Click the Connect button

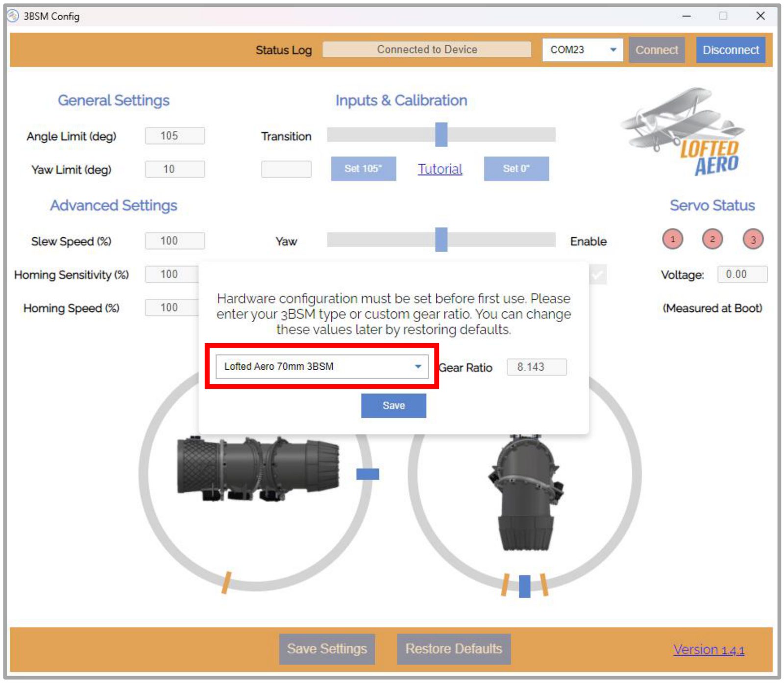(657, 50)
